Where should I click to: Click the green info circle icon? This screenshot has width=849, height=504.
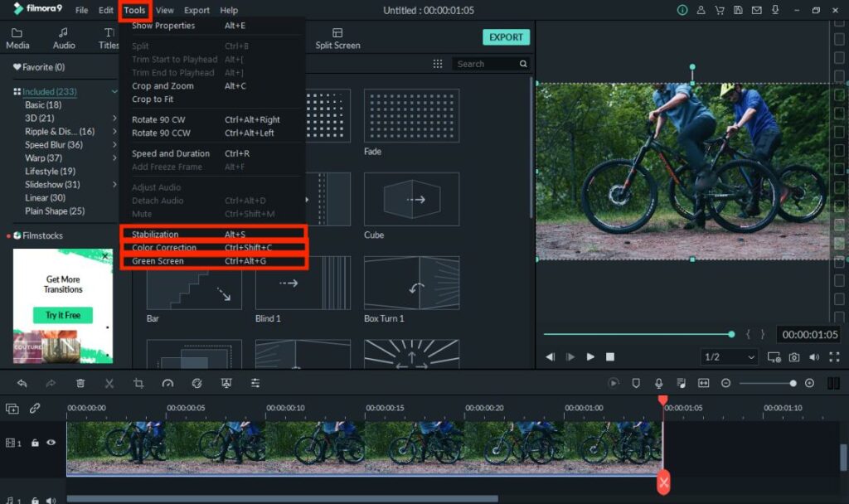coord(682,10)
